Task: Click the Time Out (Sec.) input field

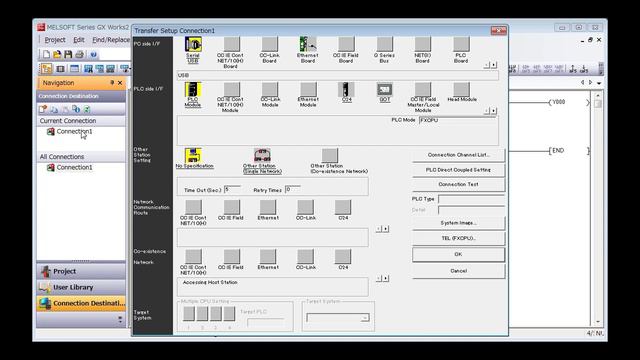Action: pyautogui.click(x=233, y=189)
